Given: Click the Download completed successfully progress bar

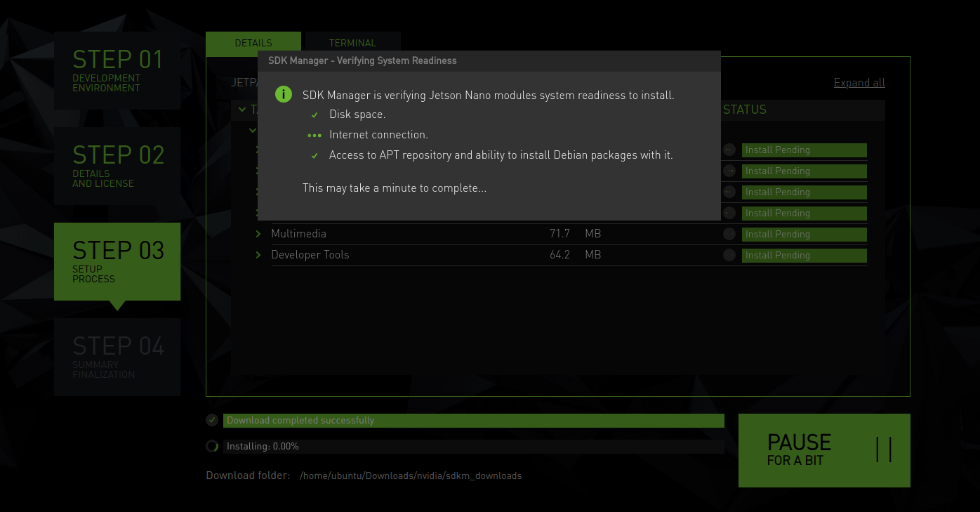Looking at the screenshot, I should (x=474, y=420).
